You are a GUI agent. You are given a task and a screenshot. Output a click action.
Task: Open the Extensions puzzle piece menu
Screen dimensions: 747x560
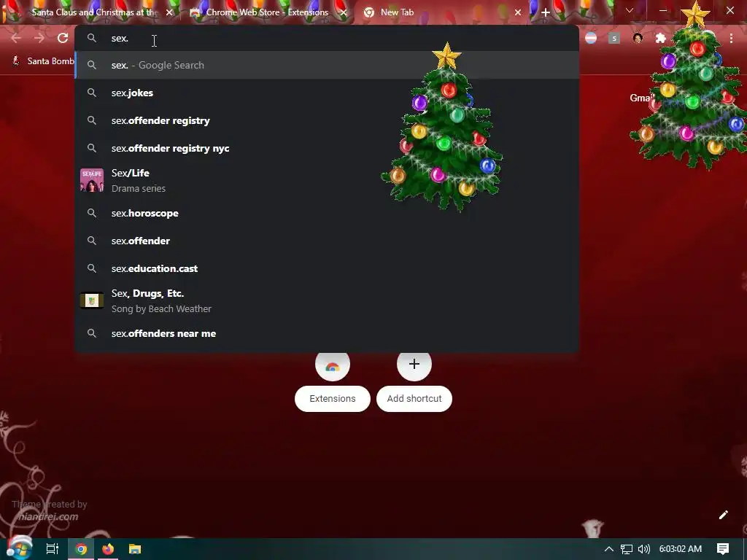pyautogui.click(x=661, y=38)
